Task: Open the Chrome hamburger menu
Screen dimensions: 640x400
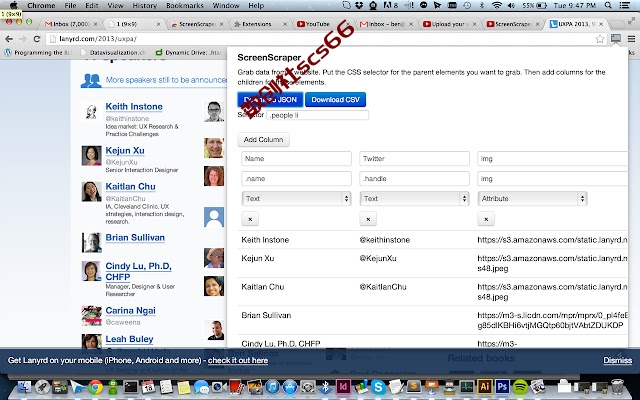Action: coord(631,39)
